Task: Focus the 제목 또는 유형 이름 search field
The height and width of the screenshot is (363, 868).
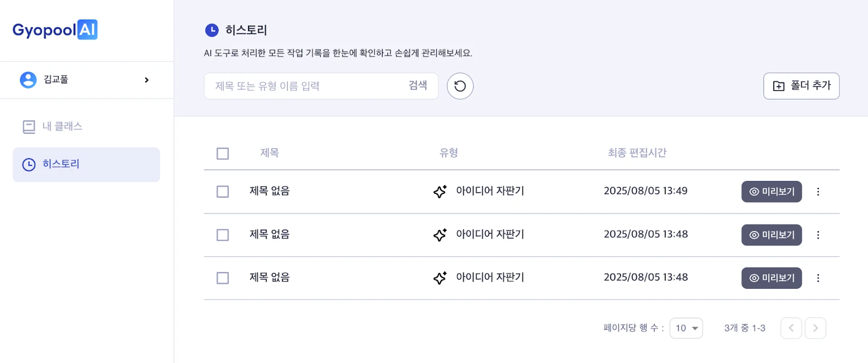Action: point(304,86)
